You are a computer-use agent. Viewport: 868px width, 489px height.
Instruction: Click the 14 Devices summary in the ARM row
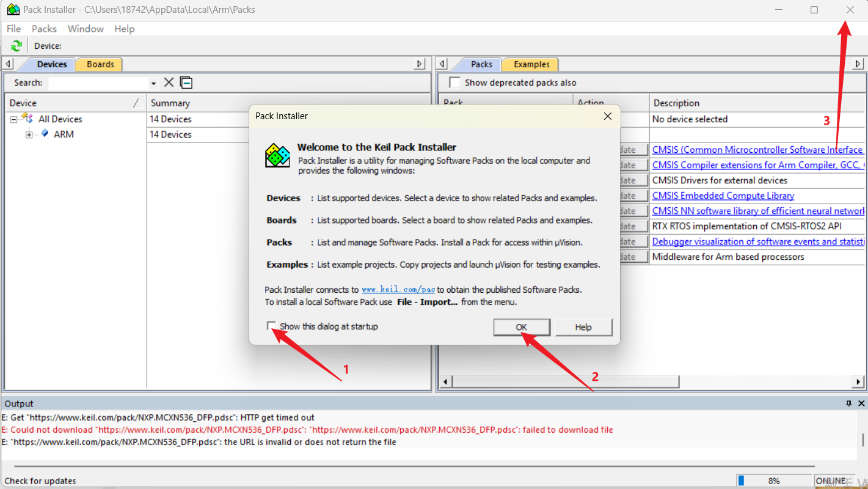coord(170,134)
